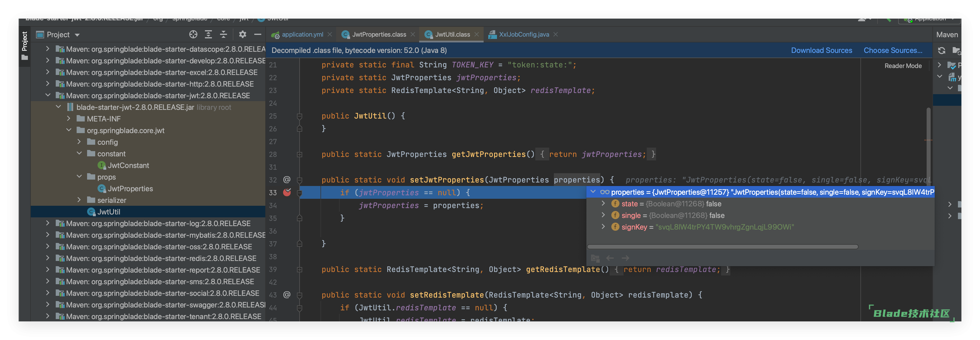This screenshot has width=980, height=340.
Task: Select the JwtUtil.class editor tab
Action: (x=452, y=35)
